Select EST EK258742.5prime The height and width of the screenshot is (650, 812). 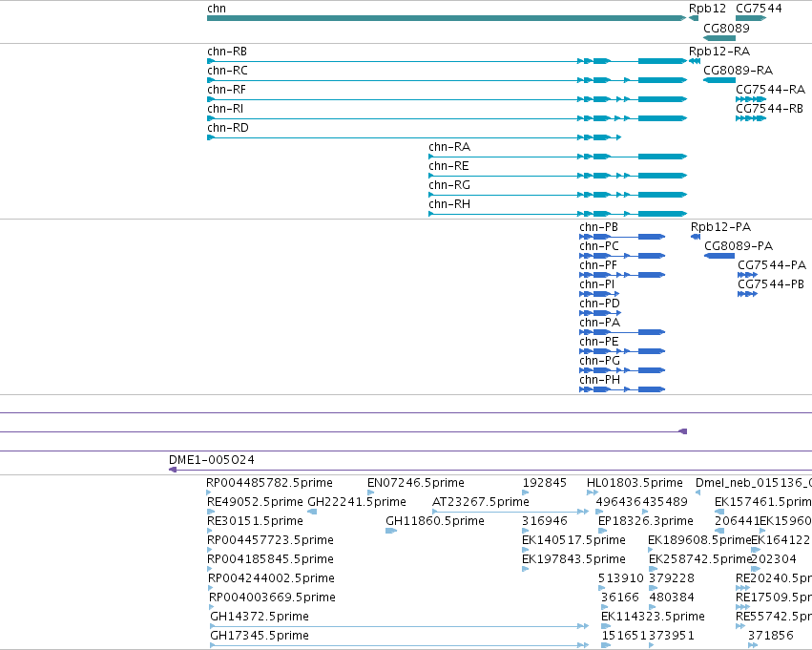click(700, 560)
